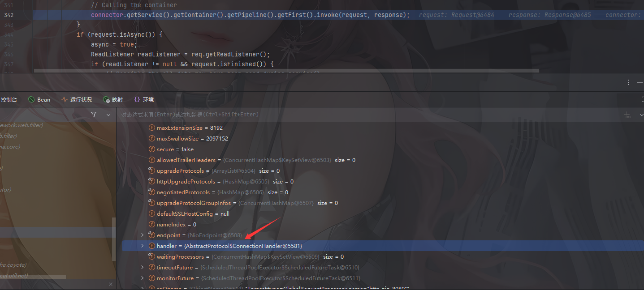Select the maxSwallowSize variable row
The width and height of the screenshot is (644, 290).
click(x=192, y=138)
